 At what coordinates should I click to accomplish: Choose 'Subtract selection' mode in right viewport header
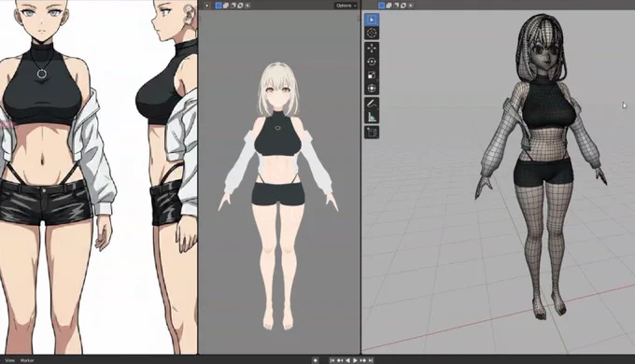click(x=396, y=6)
